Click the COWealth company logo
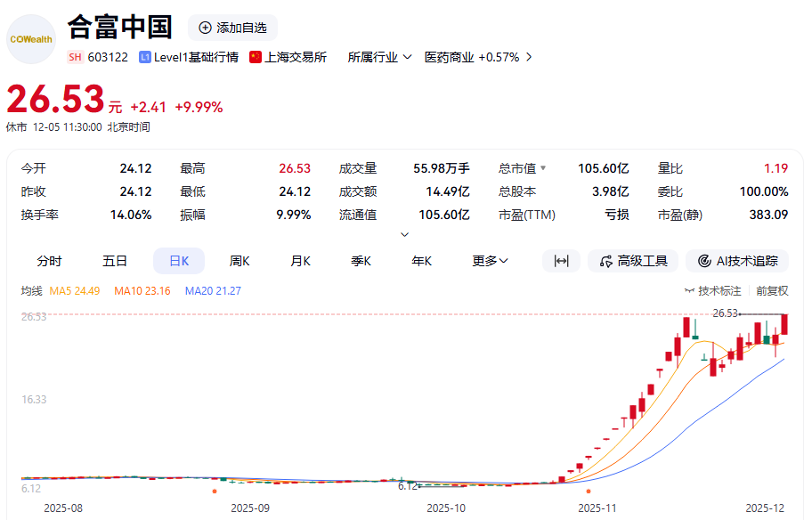Viewport: 812px width, 520px height. 31,39
